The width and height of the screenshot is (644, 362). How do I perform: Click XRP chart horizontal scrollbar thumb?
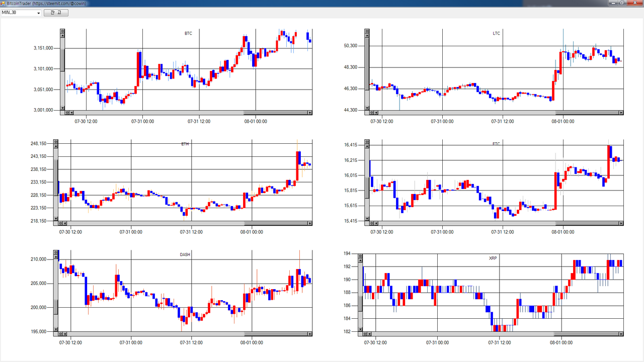click(586, 334)
